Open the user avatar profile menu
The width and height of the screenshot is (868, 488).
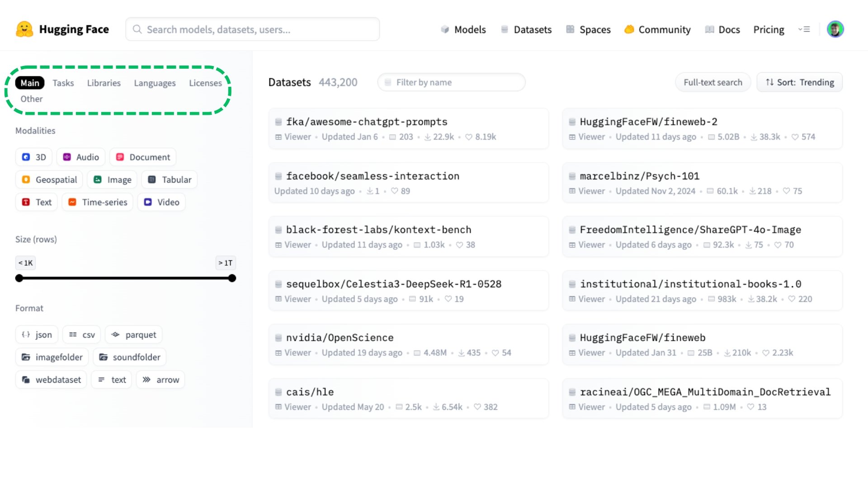coord(835,29)
